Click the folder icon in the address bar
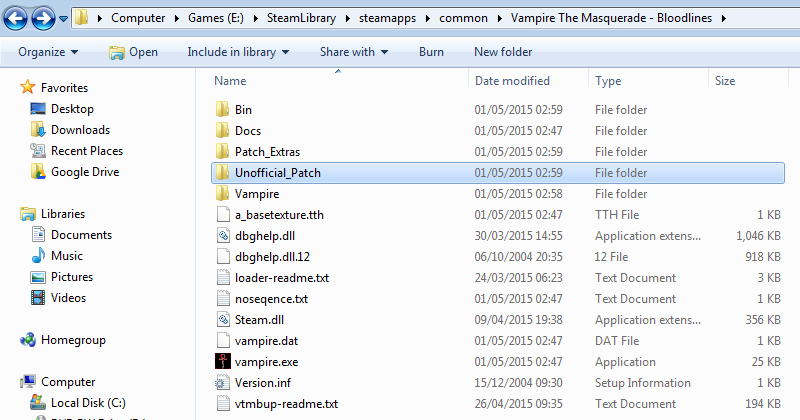The width and height of the screenshot is (800, 420). [x=81, y=18]
